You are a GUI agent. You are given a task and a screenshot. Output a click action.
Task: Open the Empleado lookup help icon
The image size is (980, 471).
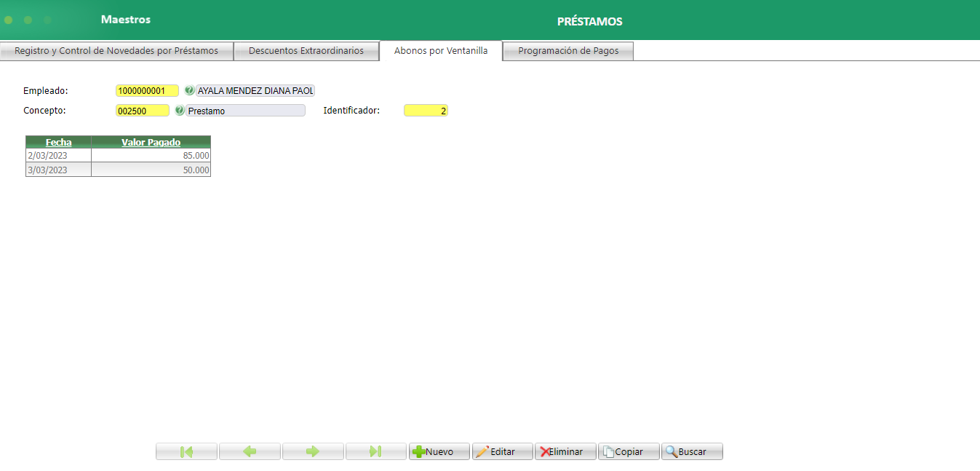coord(190,90)
